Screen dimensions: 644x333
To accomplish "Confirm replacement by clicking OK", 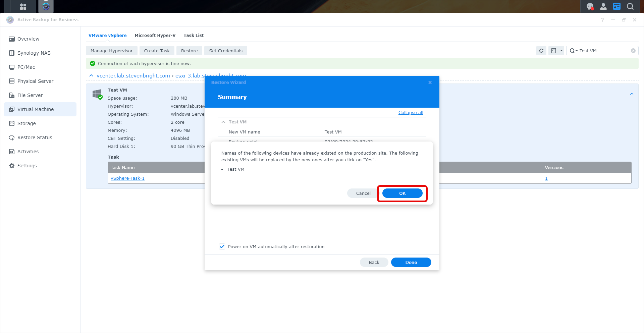I will click(x=402, y=193).
